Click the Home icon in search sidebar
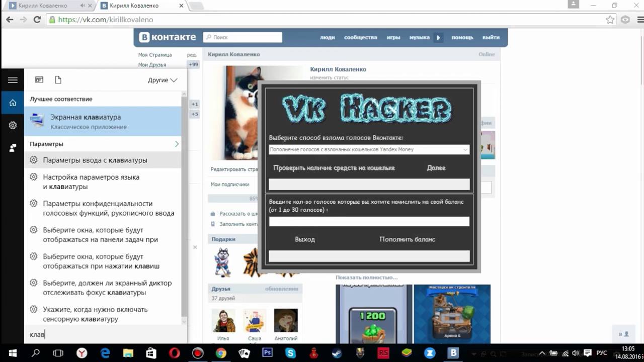Viewport: 644px width, 362px height. click(13, 103)
